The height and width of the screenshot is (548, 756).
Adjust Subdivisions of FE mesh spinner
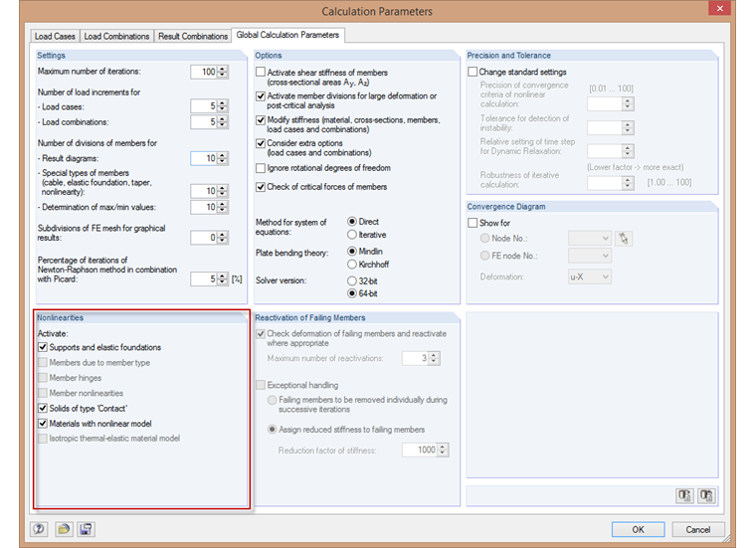point(222,238)
